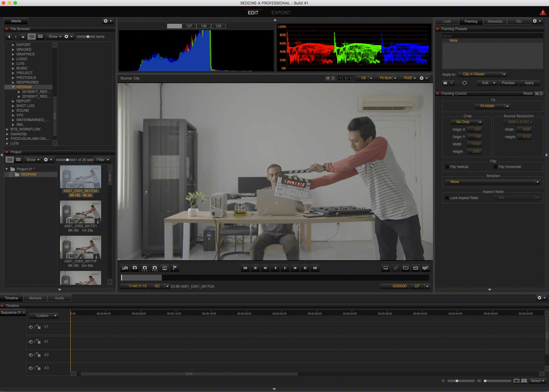Viewport: 549px width, 392px height.
Task: Open the Fit Width dropdown
Action: [492, 106]
